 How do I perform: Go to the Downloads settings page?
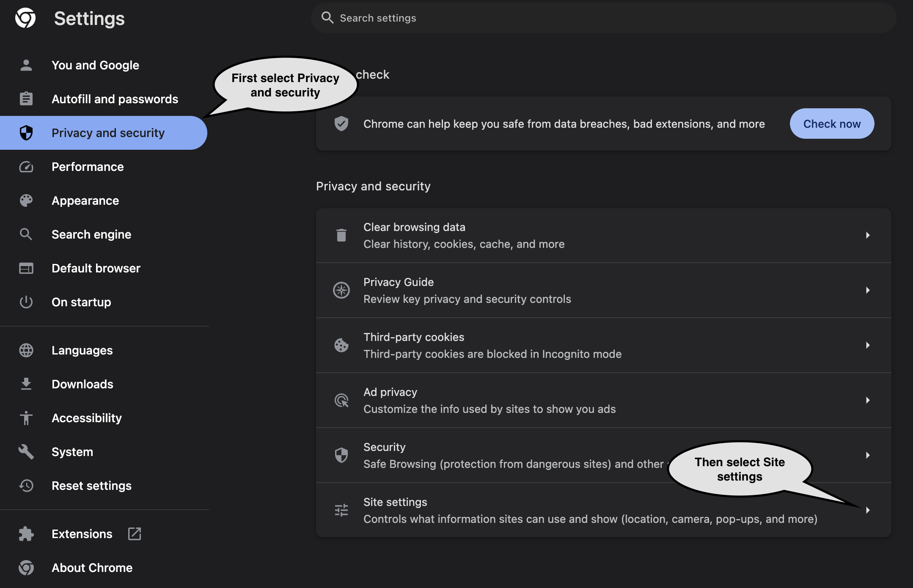(x=82, y=384)
